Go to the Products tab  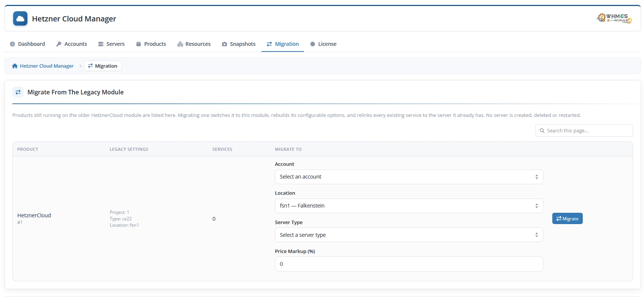point(151,44)
